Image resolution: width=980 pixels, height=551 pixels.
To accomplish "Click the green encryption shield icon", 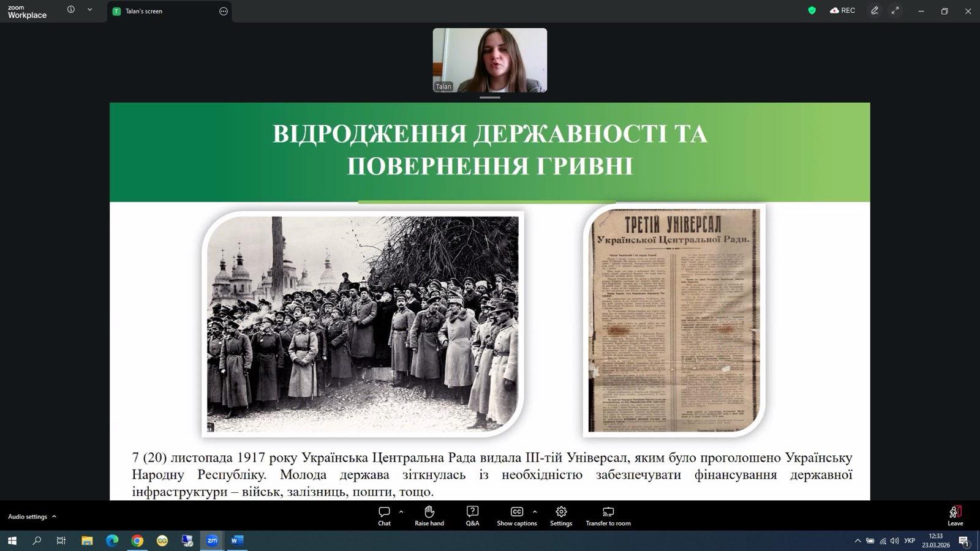I will (812, 10).
